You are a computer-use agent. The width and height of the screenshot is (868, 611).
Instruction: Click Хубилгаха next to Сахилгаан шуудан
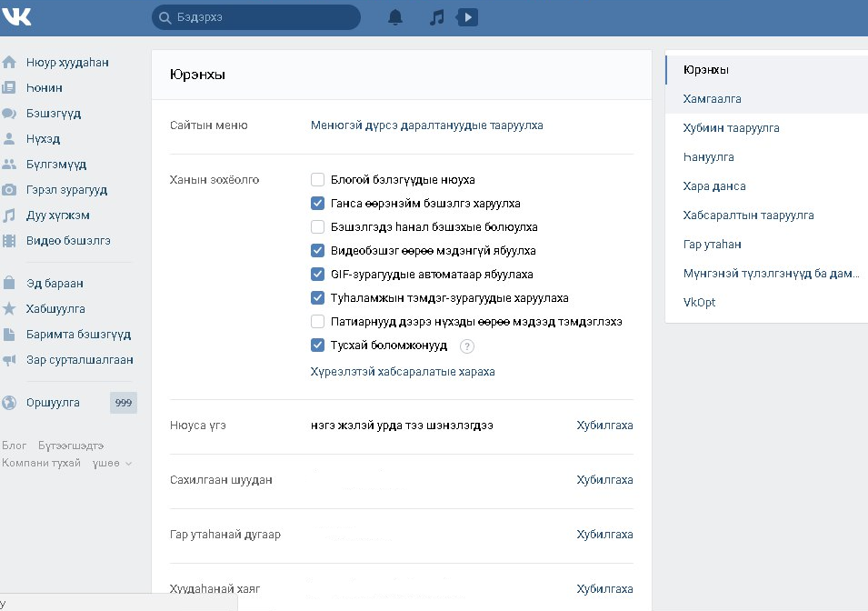pos(604,480)
